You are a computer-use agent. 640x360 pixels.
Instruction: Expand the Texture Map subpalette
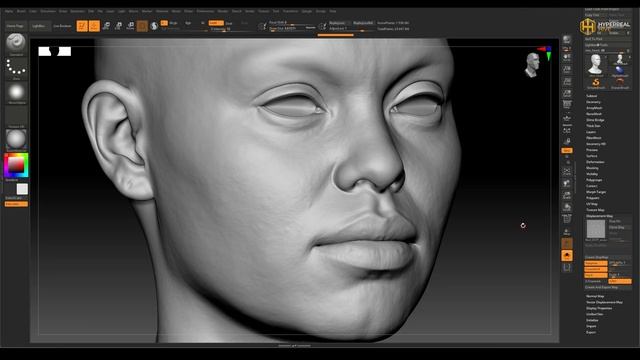[595, 210]
